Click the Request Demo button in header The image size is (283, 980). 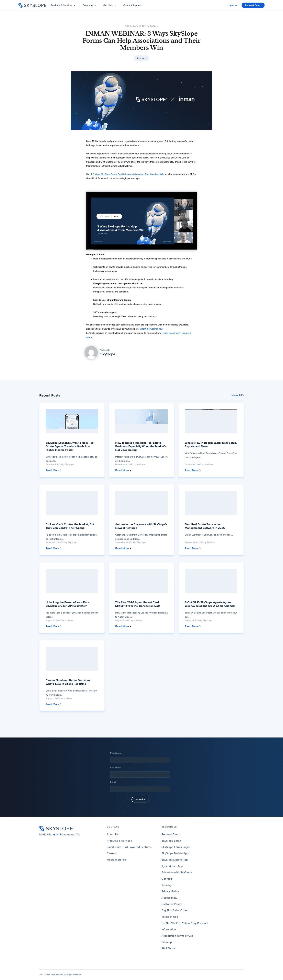253,5
